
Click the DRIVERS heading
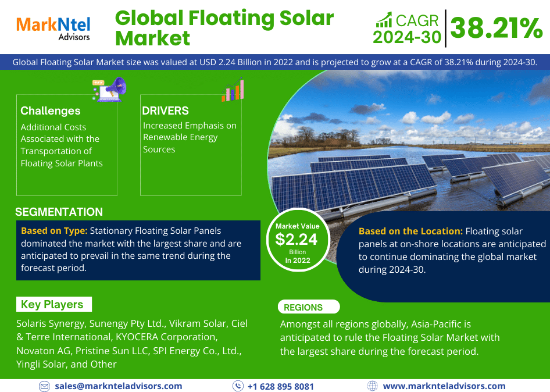point(165,111)
